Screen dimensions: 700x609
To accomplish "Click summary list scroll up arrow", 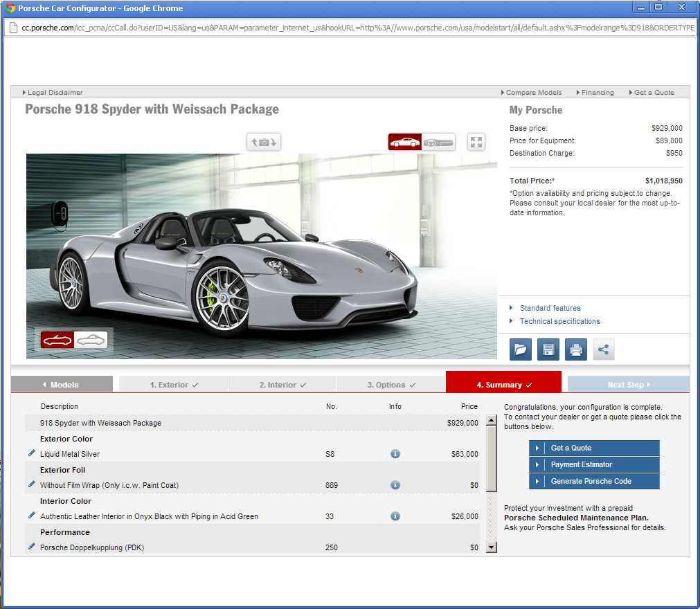I will tap(491, 420).
